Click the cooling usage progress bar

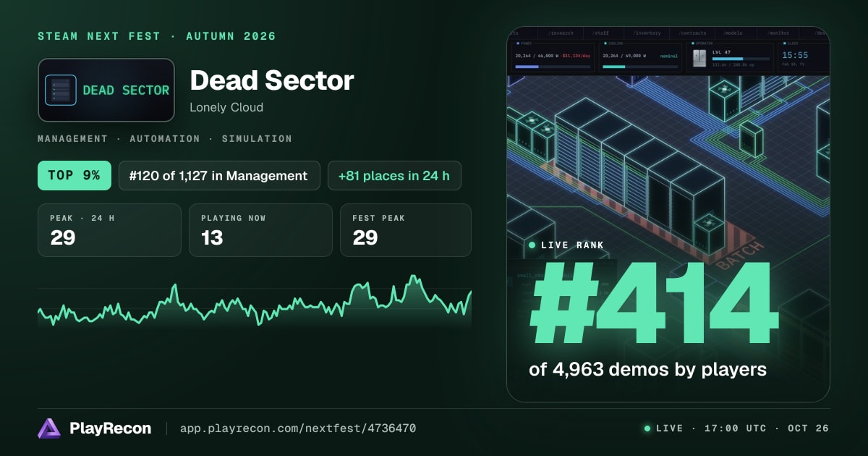coord(640,67)
